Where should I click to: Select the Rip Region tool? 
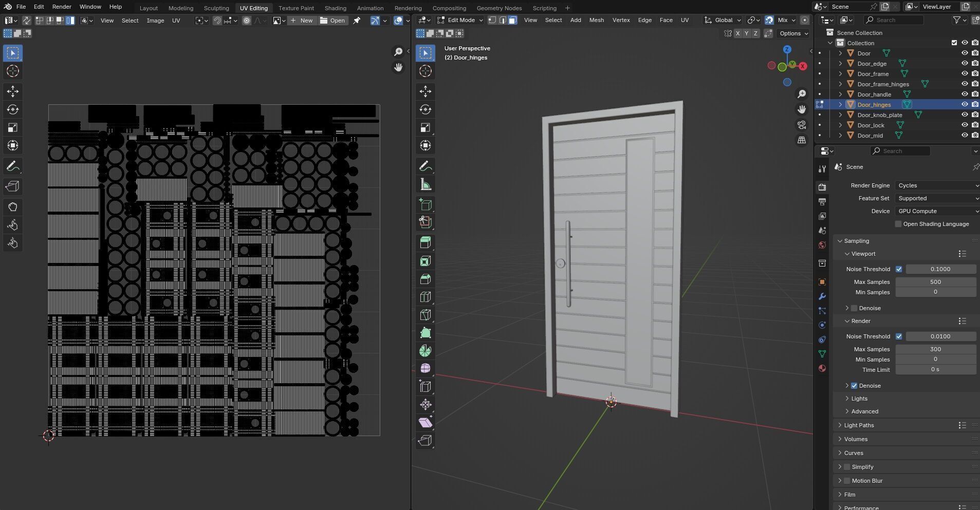[x=425, y=440]
